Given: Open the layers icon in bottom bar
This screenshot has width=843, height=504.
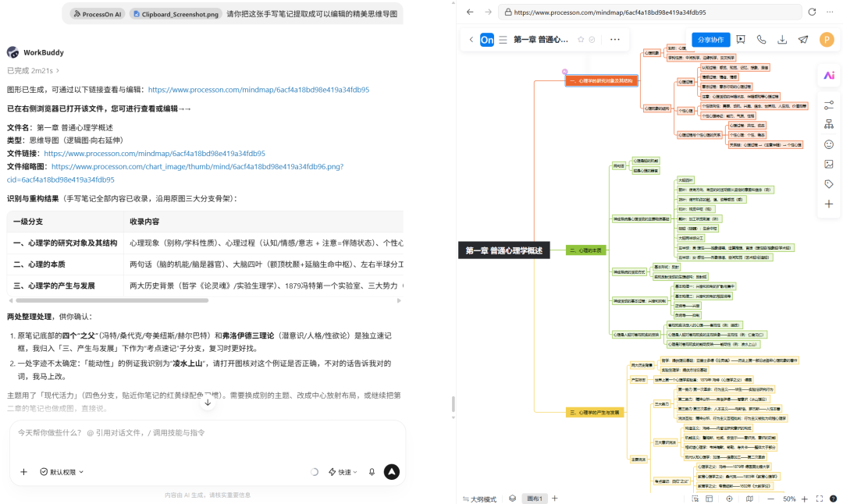Looking at the screenshot, I should point(512,499).
